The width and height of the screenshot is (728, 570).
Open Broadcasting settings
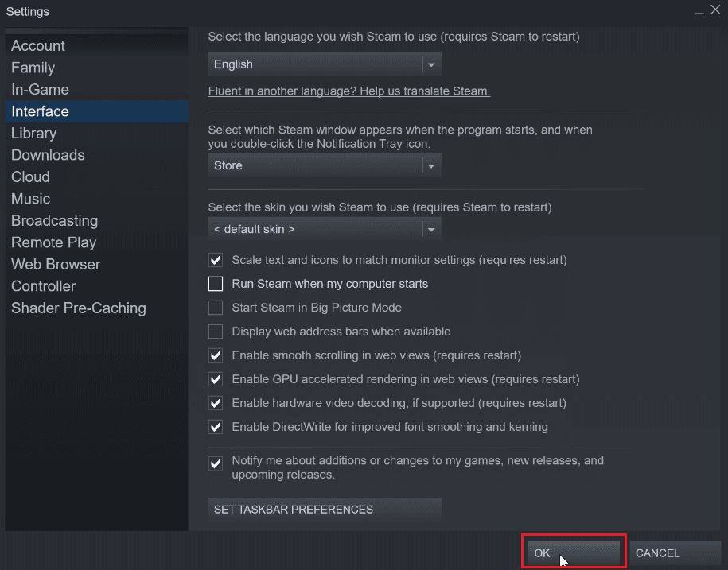point(54,220)
